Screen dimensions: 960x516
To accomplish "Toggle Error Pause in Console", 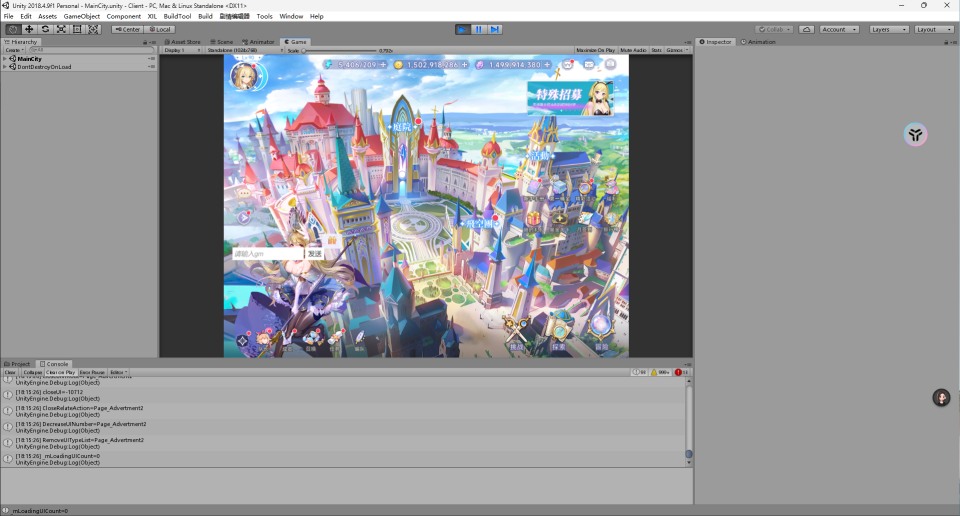I will (x=92, y=372).
